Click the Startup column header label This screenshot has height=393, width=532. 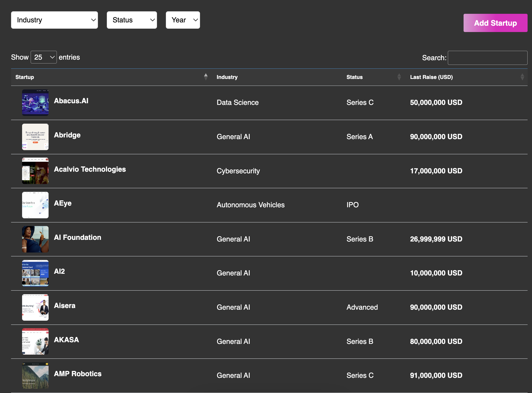tap(25, 77)
